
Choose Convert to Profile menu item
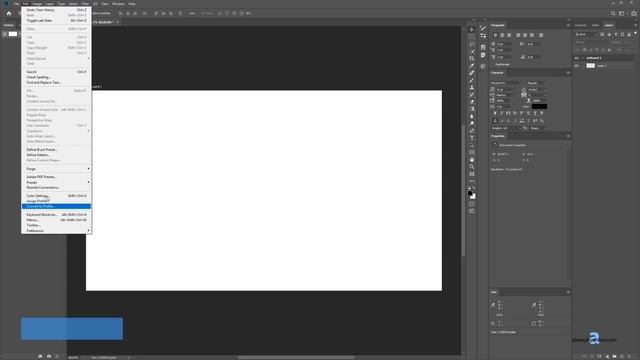(x=56, y=207)
